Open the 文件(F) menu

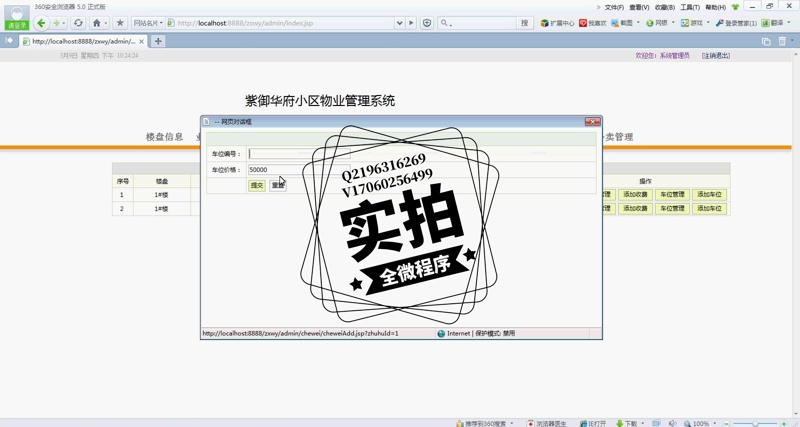coord(614,7)
